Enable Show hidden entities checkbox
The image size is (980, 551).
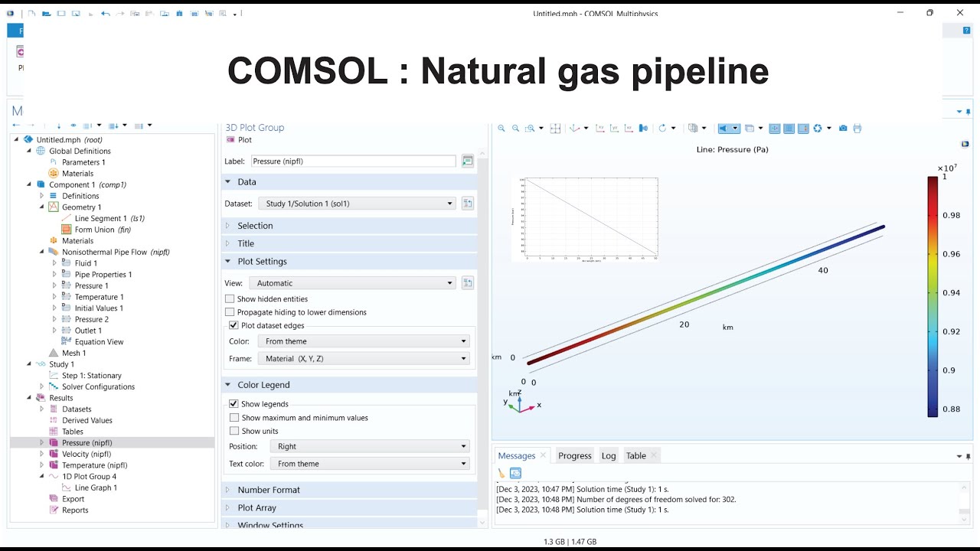[230, 299]
